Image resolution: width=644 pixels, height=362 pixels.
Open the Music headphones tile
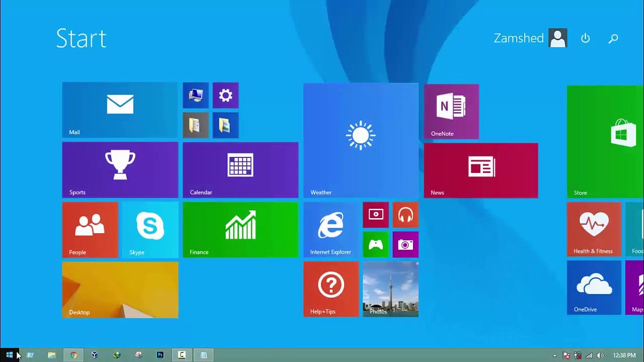(406, 215)
